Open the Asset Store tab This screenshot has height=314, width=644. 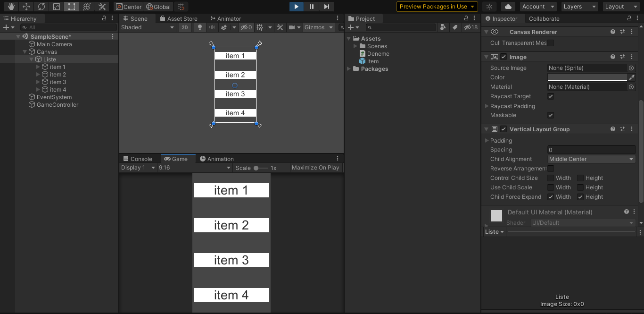(x=178, y=19)
